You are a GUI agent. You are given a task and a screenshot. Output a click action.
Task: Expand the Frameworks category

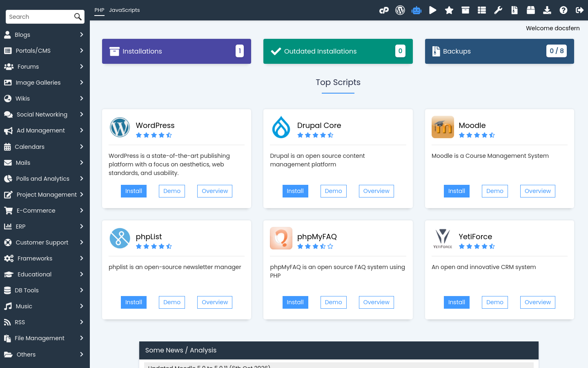pos(82,258)
